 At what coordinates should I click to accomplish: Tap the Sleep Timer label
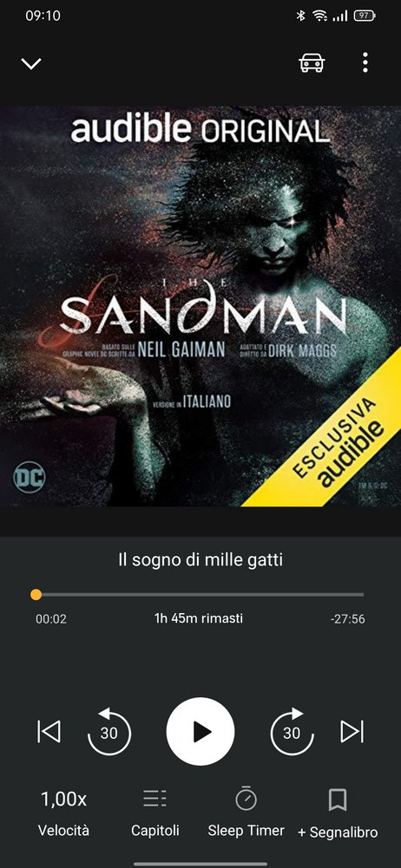(246, 831)
